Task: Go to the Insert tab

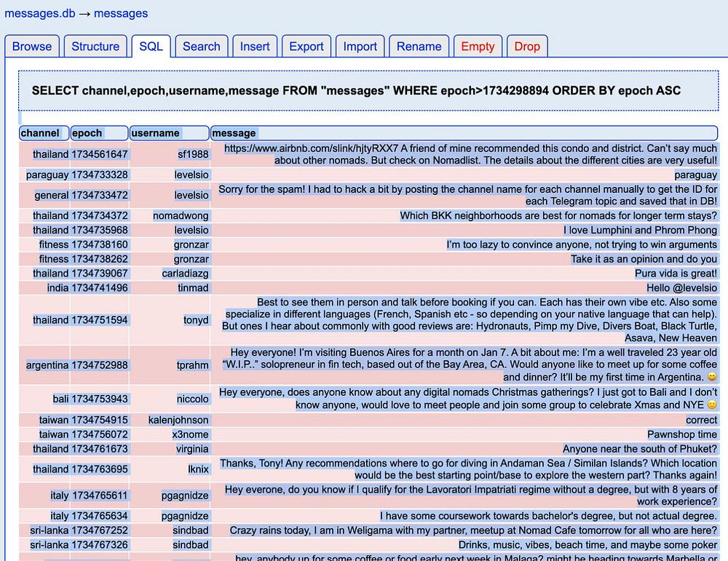Action: 255,47
